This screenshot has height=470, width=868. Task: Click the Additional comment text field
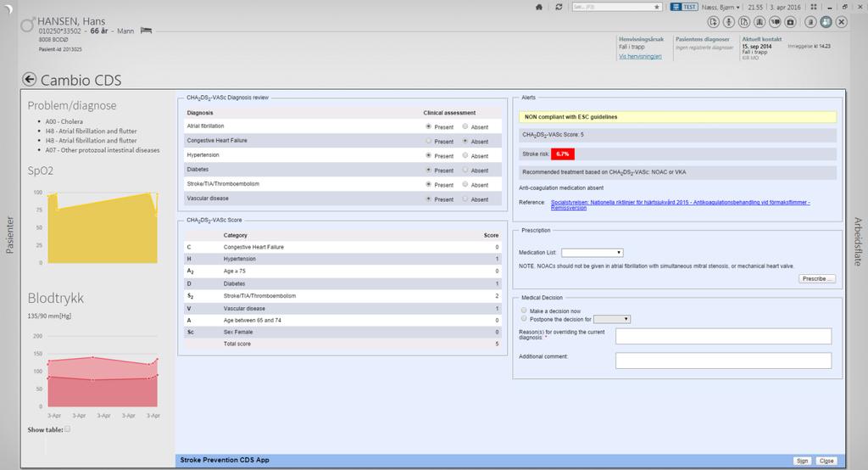tap(724, 361)
